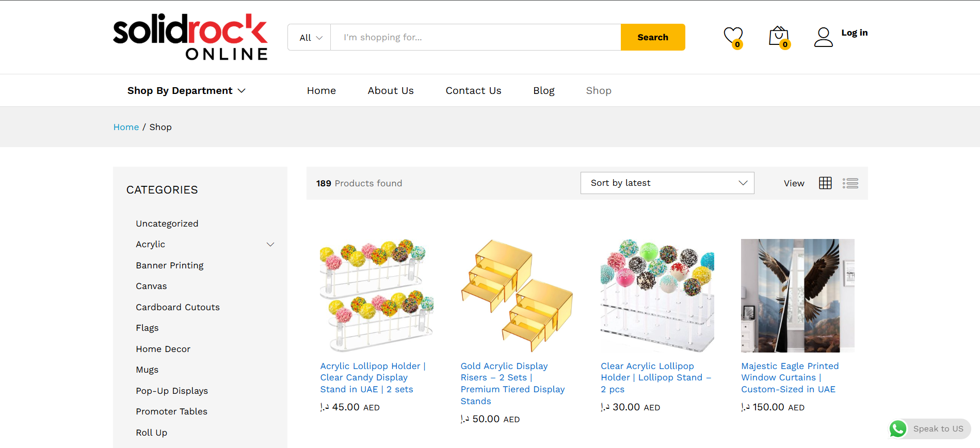This screenshot has height=448, width=980.
Task: Click the Solidrock Online logo
Action: point(190,37)
